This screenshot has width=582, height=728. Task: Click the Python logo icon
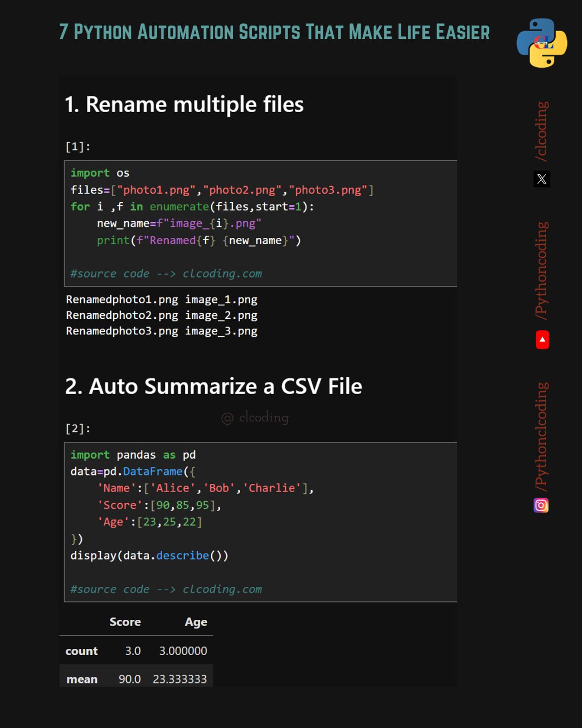(542, 43)
